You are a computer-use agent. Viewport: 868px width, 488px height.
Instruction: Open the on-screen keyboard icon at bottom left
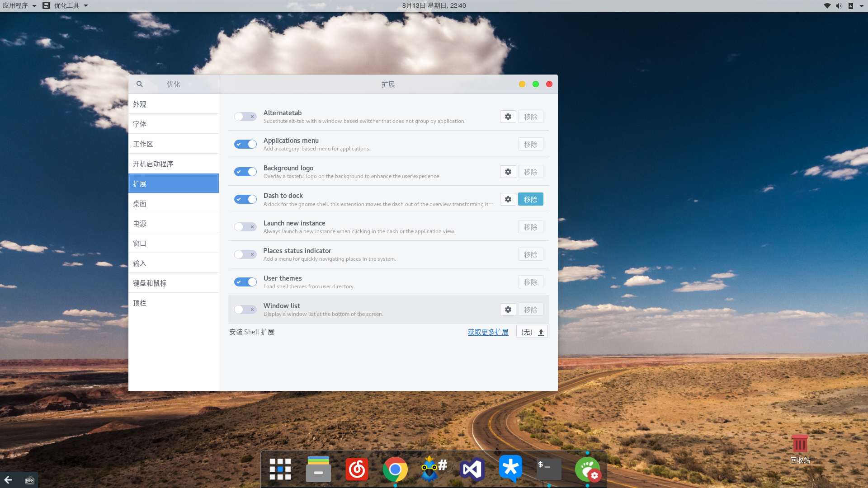click(x=30, y=480)
